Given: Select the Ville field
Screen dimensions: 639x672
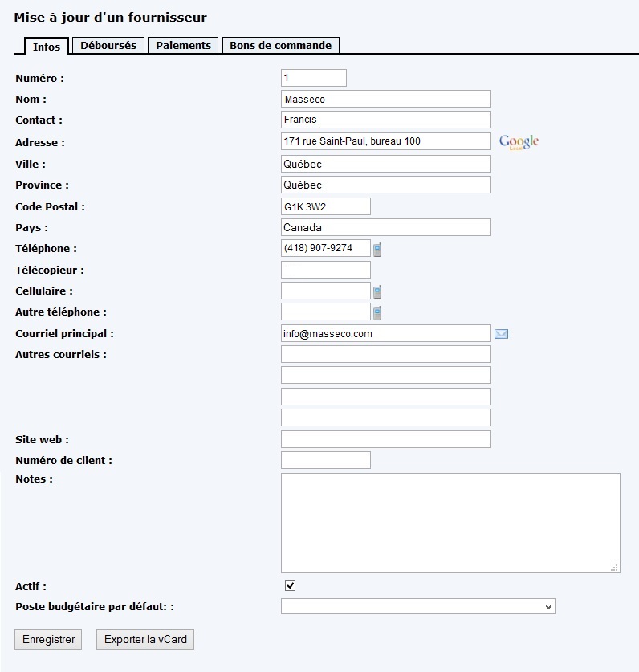Looking at the screenshot, I should tap(385, 163).
